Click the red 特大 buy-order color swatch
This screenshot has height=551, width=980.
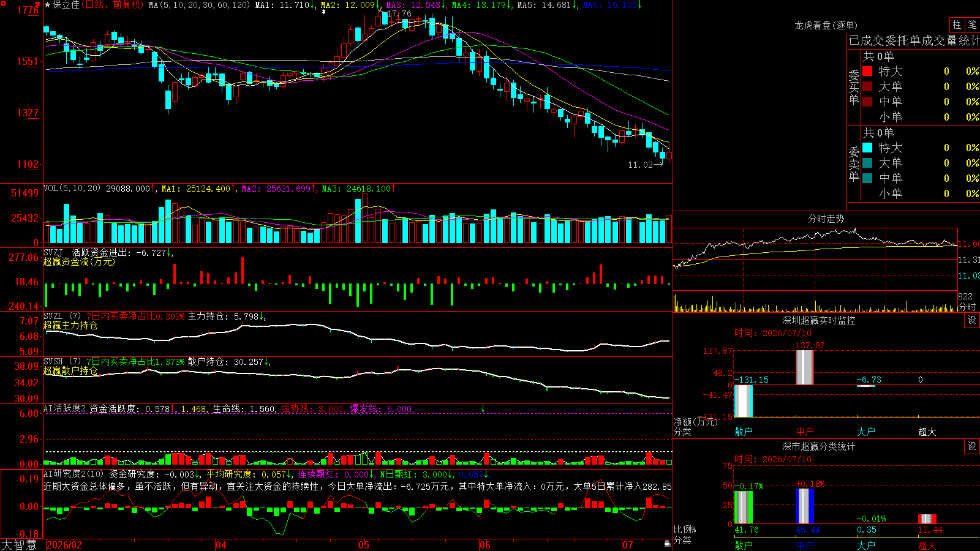[867, 71]
